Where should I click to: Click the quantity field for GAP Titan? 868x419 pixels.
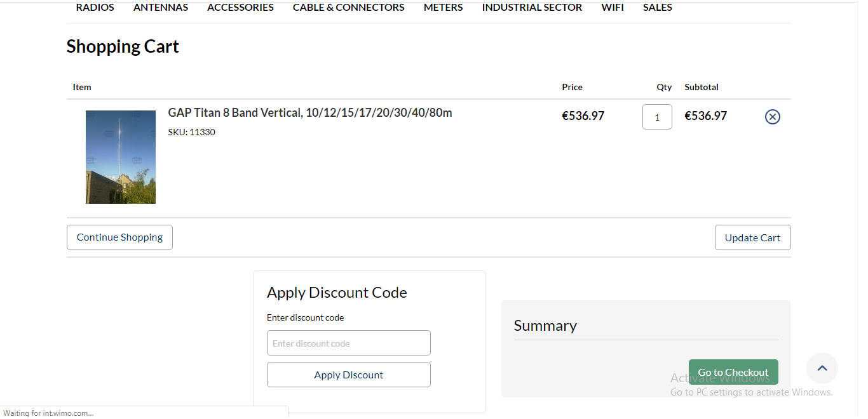pos(657,117)
